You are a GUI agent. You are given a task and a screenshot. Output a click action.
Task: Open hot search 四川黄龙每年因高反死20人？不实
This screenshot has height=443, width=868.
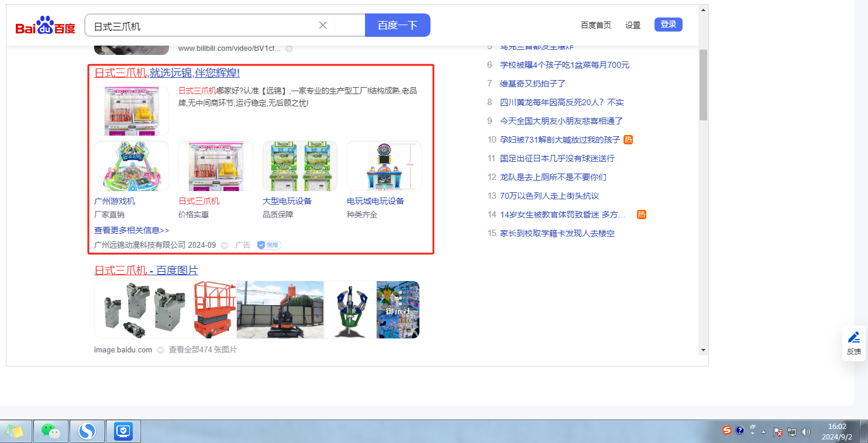562,102
